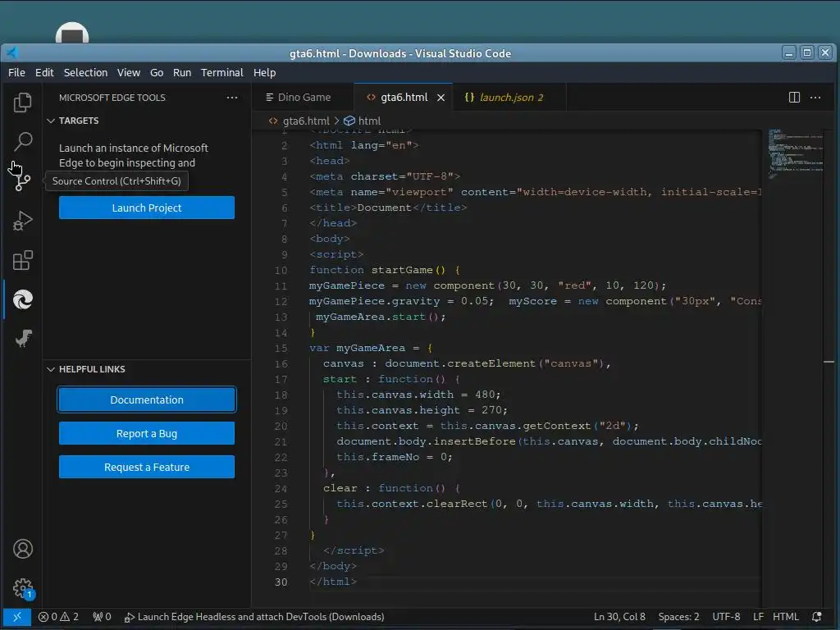
Task: Open the Dino Game activity bar icon
Action: click(22, 339)
